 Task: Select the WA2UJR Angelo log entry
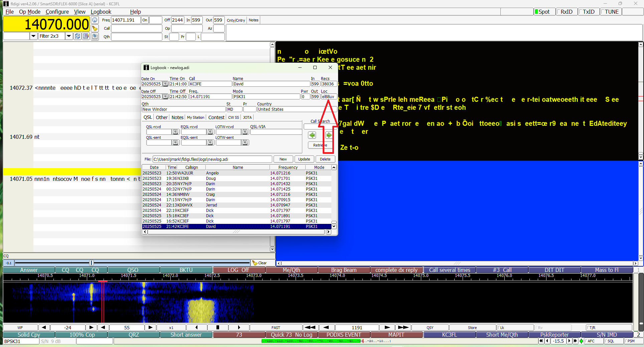point(237,173)
